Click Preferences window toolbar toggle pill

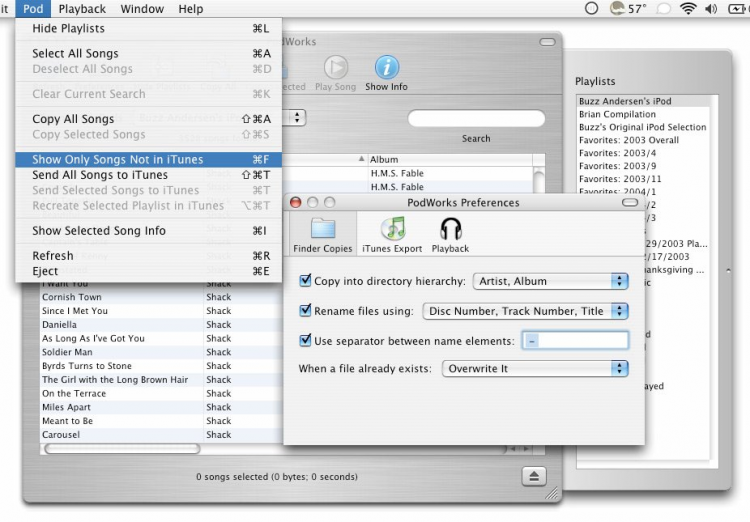(x=630, y=202)
